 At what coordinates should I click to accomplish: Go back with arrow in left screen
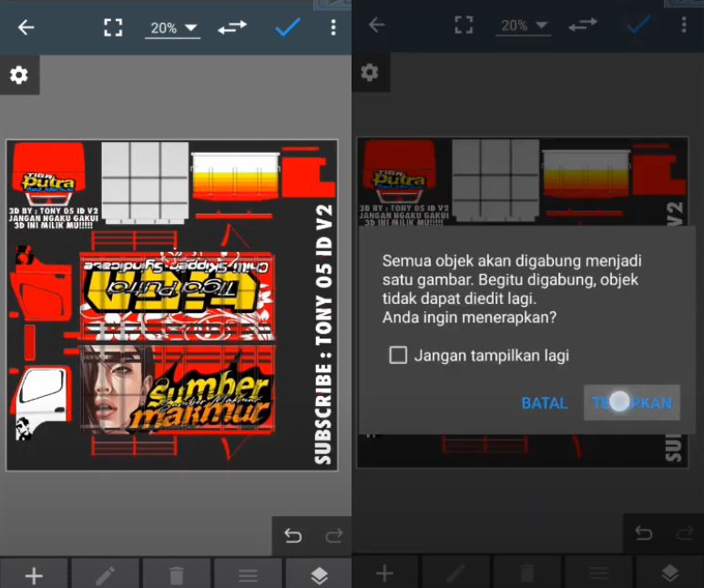click(26, 27)
